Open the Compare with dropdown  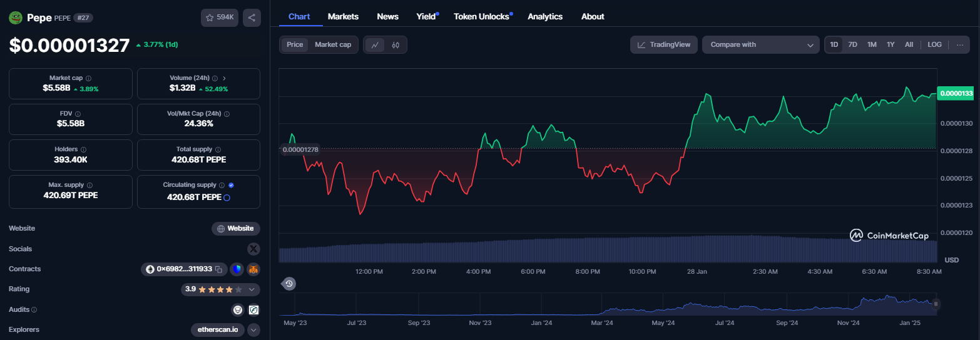(761, 44)
